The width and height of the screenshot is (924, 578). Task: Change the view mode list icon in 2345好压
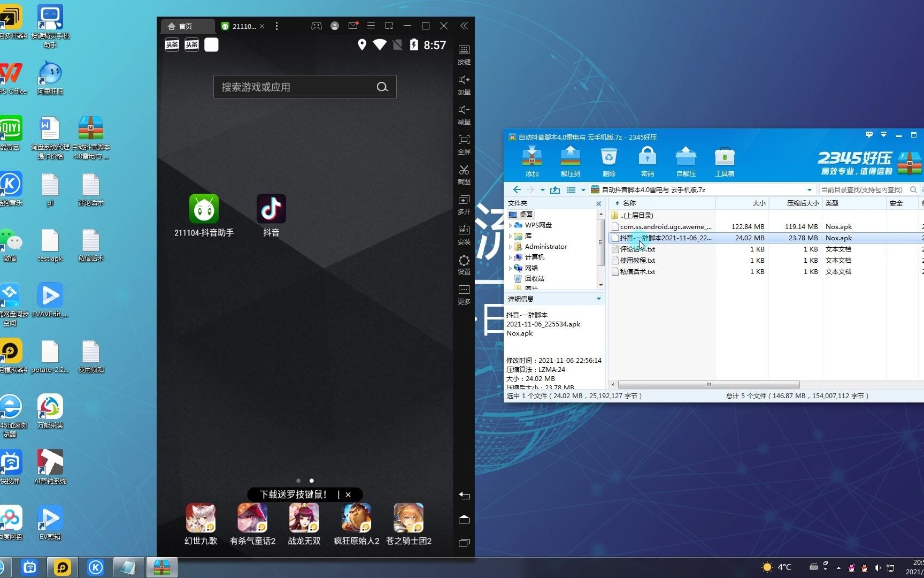(x=571, y=189)
